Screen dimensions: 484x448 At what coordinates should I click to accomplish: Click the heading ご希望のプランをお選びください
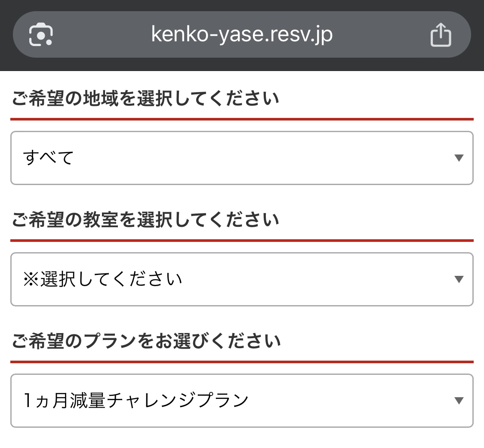click(x=146, y=341)
